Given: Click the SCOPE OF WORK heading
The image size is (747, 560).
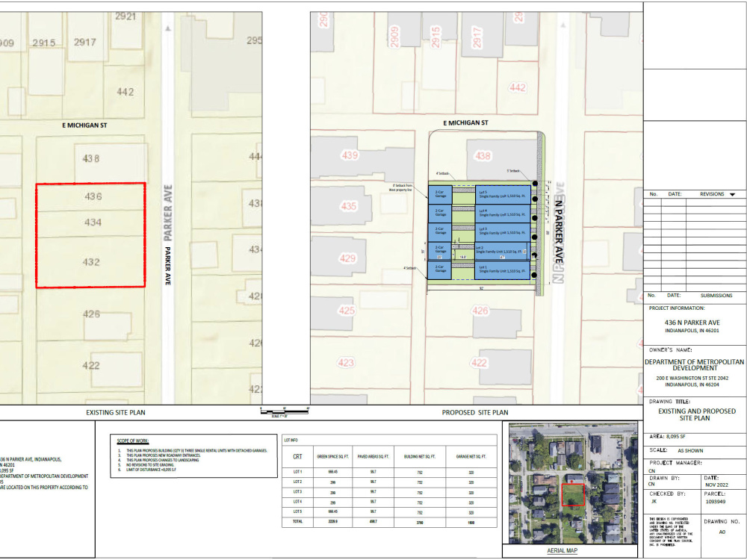Looking at the screenshot, I should 133,441.
